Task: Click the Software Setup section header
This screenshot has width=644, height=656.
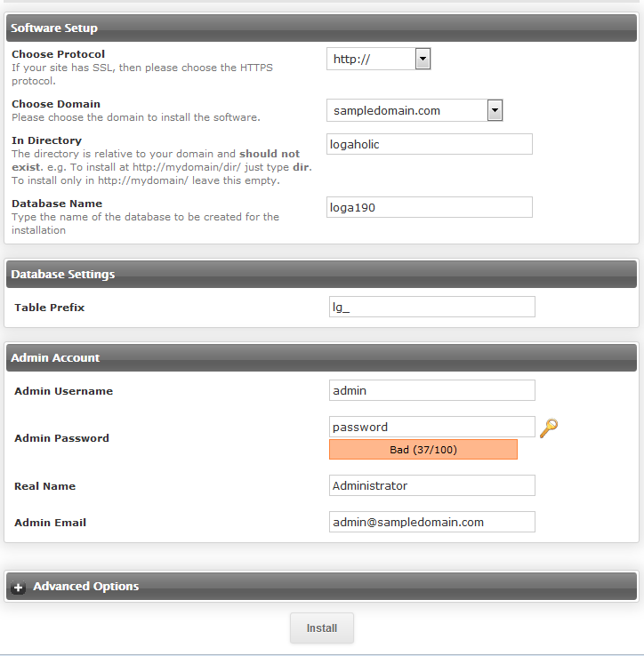Action: click(54, 28)
